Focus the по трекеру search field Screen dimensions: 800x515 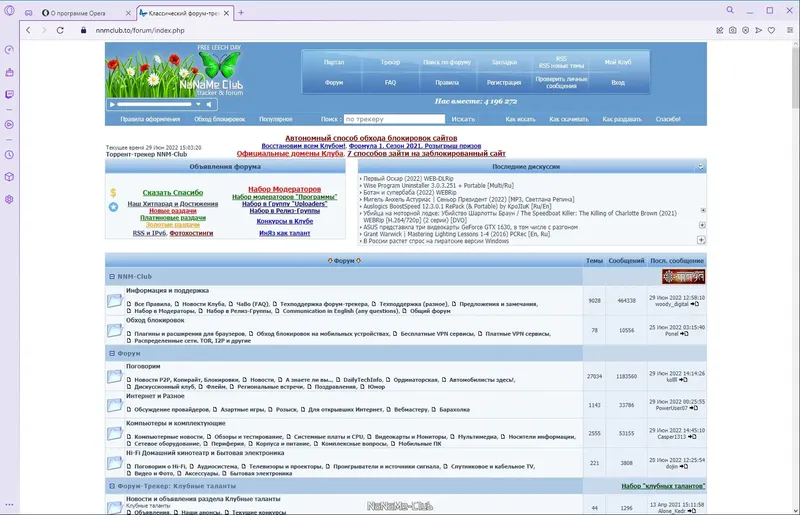pos(394,119)
